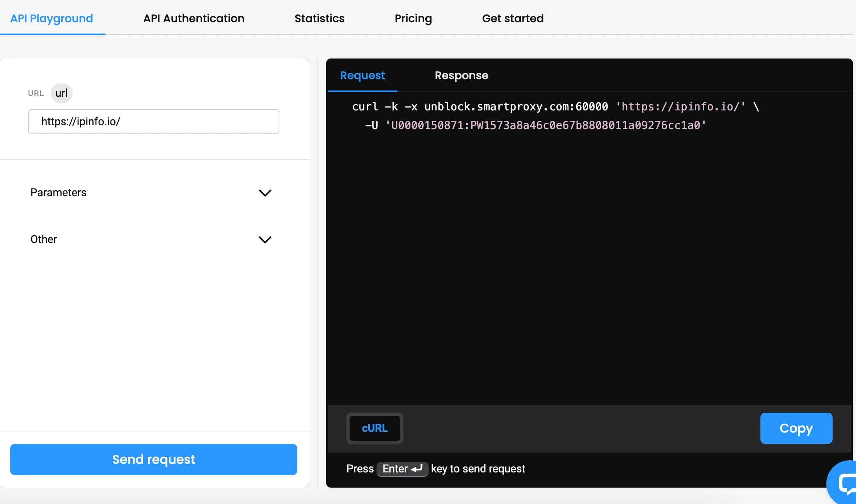The width and height of the screenshot is (856, 504).
Task: Switch to the Response tab
Action: [462, 76]
